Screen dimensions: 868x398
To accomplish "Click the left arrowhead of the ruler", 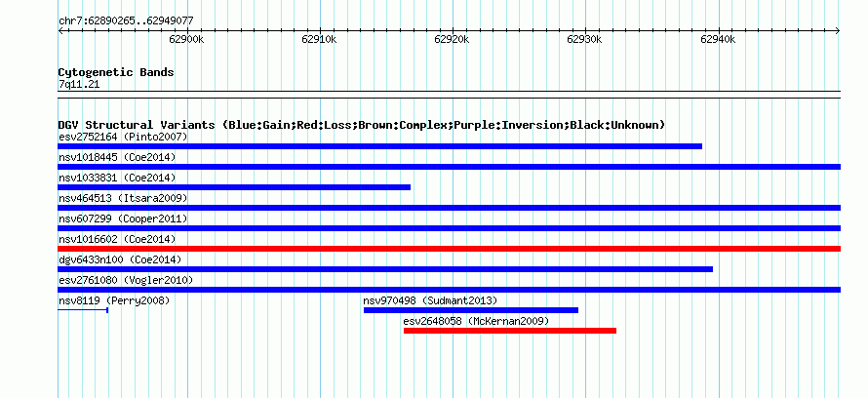I will 60,31.
